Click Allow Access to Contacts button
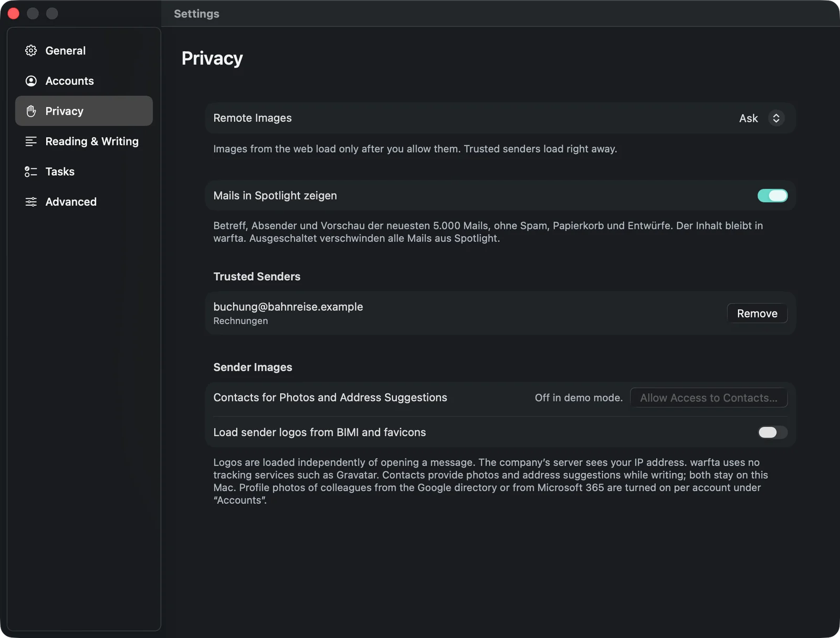Viewport: 840px width, 638px height. pos(709,398)
